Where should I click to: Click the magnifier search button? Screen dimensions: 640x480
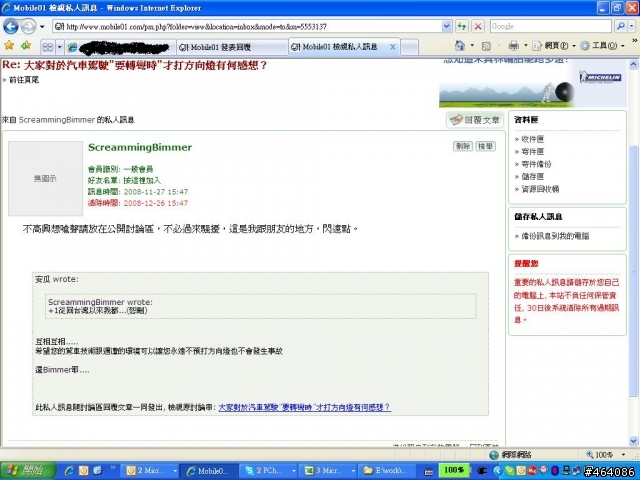[x=620, y=27]
